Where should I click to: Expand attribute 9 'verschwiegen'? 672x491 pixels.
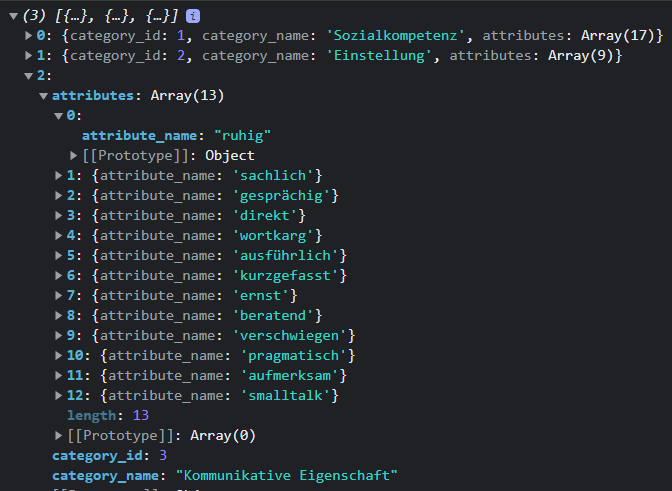[x=59, y=335]
